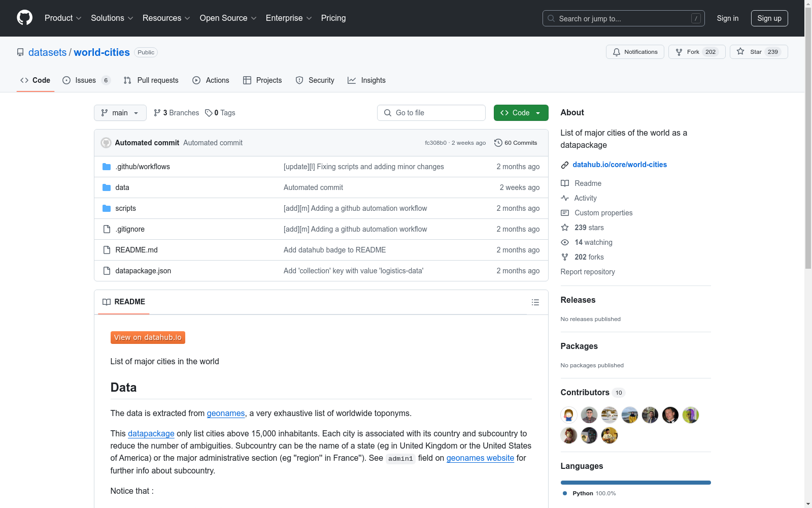The width and height of the screenshot is (812, 508).
Task: Focus the Search or jump to field
Action: 624,18
